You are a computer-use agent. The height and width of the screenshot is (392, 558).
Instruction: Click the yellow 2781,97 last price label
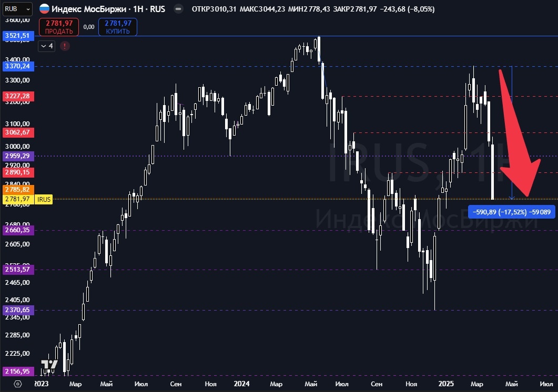18,199
